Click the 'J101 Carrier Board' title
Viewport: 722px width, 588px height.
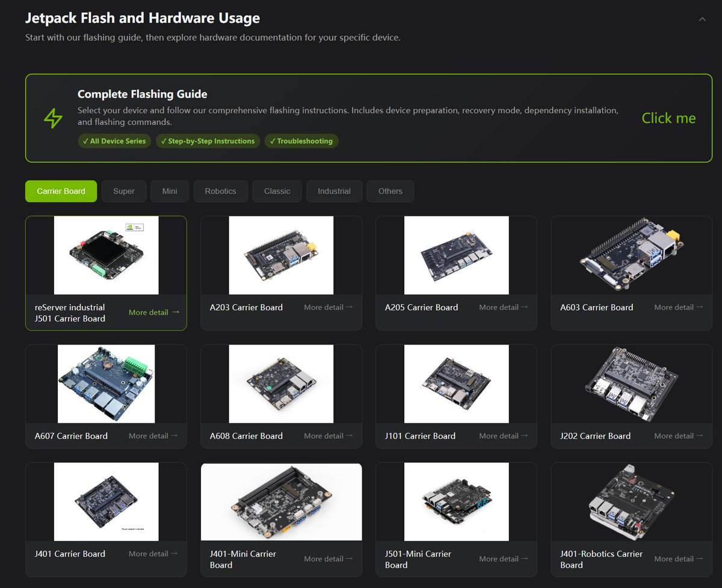tap(420, 436)
